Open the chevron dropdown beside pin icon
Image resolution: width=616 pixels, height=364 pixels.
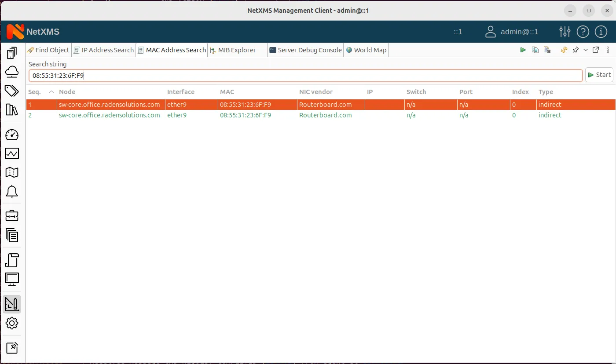click(585, 50)
